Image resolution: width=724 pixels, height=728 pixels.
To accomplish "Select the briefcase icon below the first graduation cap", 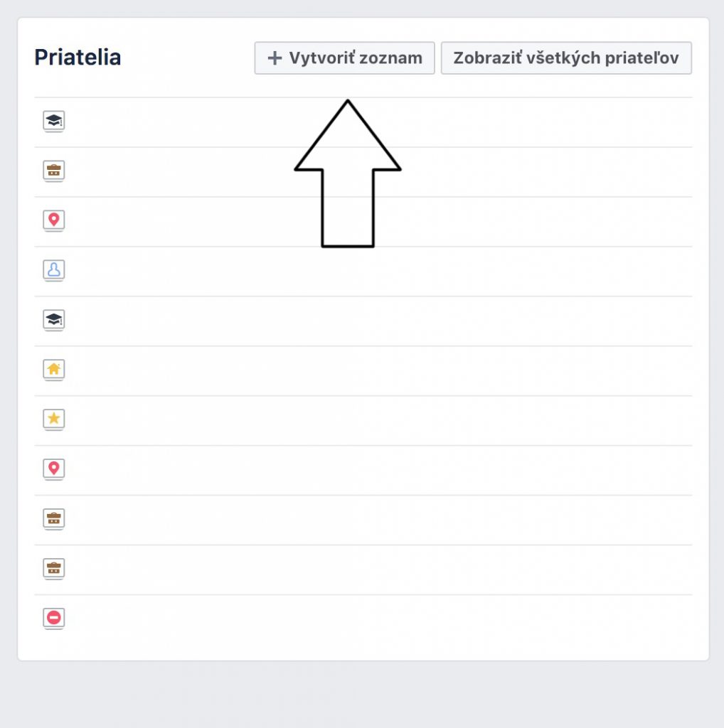I will point(54,171).
